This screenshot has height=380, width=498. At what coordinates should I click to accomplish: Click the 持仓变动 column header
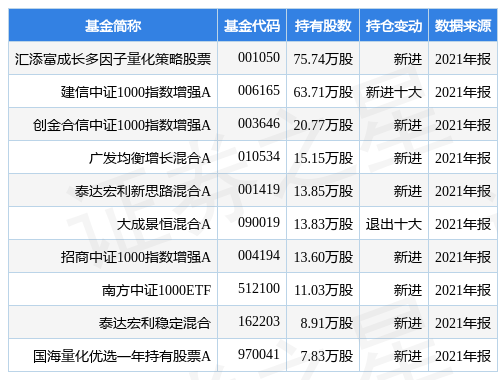394,26
